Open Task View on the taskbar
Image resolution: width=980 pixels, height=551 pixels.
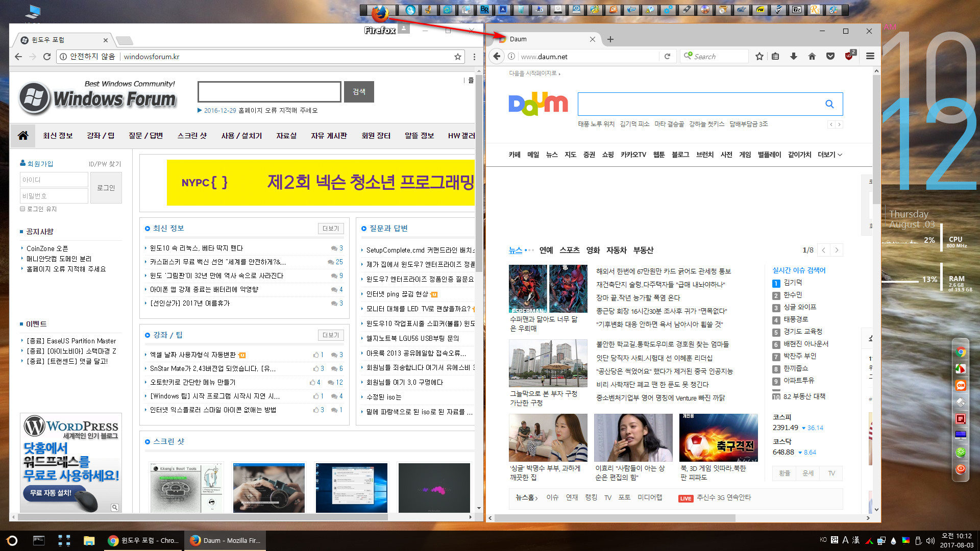point(64,541)
